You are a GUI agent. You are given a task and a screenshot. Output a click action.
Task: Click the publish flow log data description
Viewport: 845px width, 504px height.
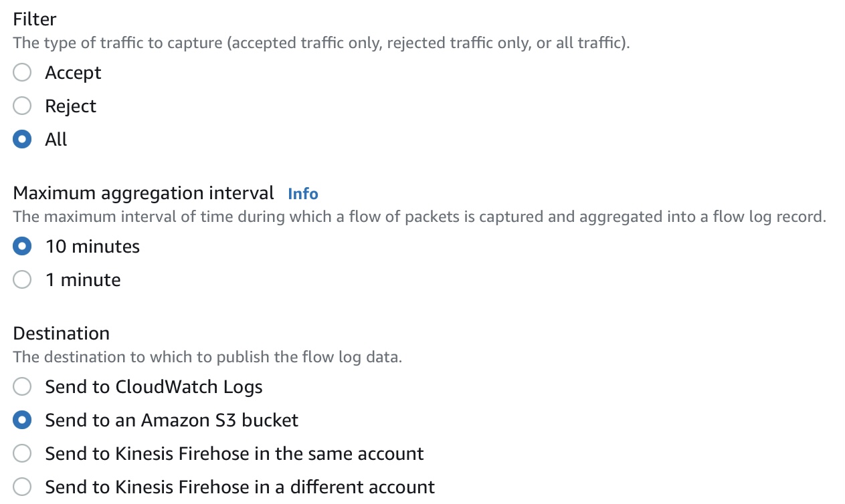pos(207,357)
